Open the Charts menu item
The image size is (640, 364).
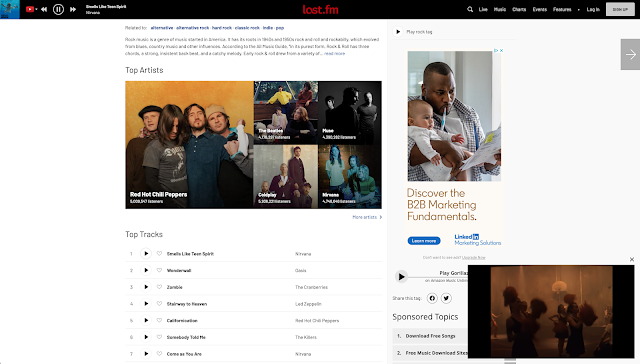tap(519, 9)
